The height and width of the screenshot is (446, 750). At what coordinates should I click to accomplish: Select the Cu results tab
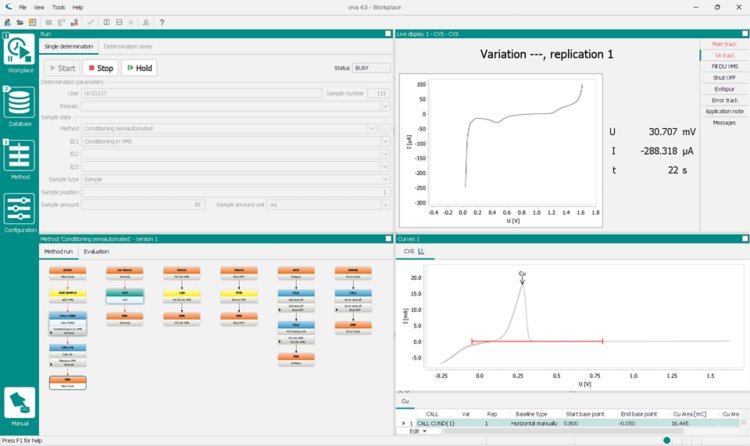(x=405, y=401)
